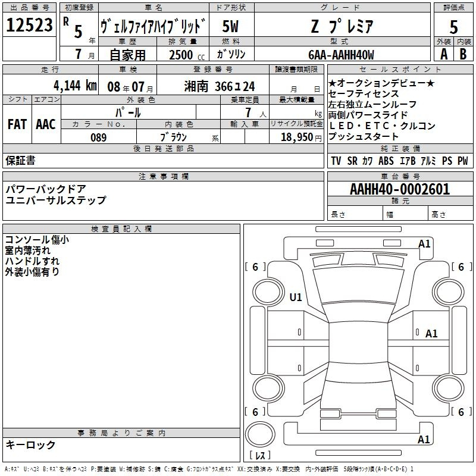Click the 保証書 text
The image size is (476, 476).
tap(20, 161)
